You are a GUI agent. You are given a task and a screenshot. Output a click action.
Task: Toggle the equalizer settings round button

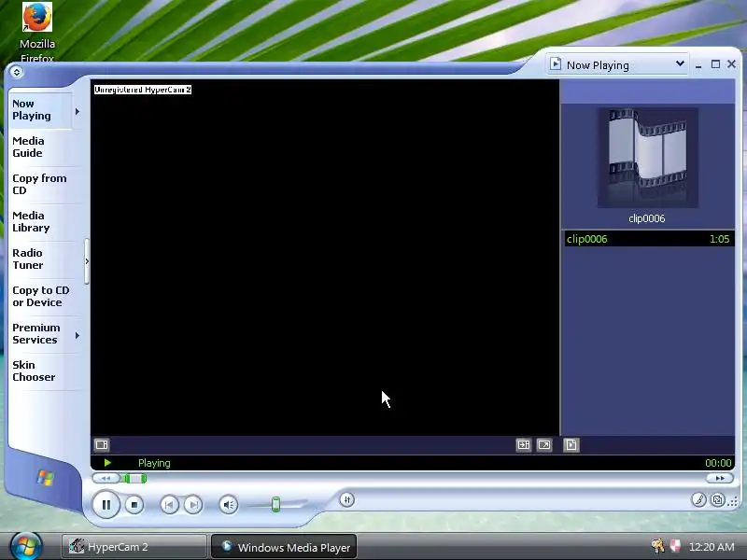coord(347,499)
